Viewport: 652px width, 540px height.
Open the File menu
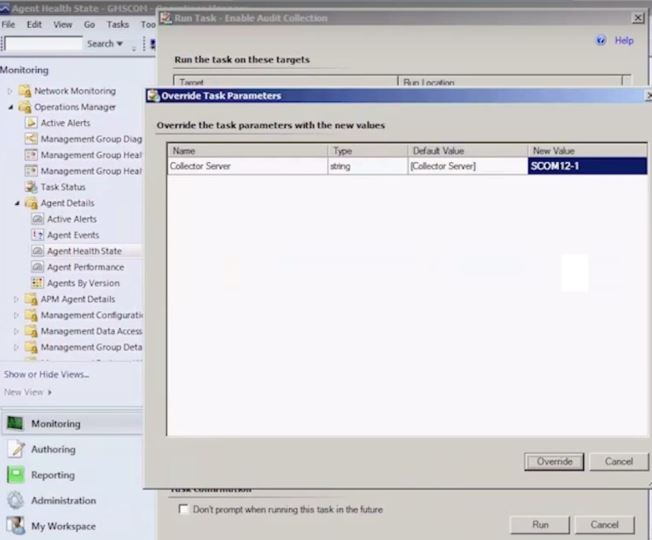[x=8, y=24]
